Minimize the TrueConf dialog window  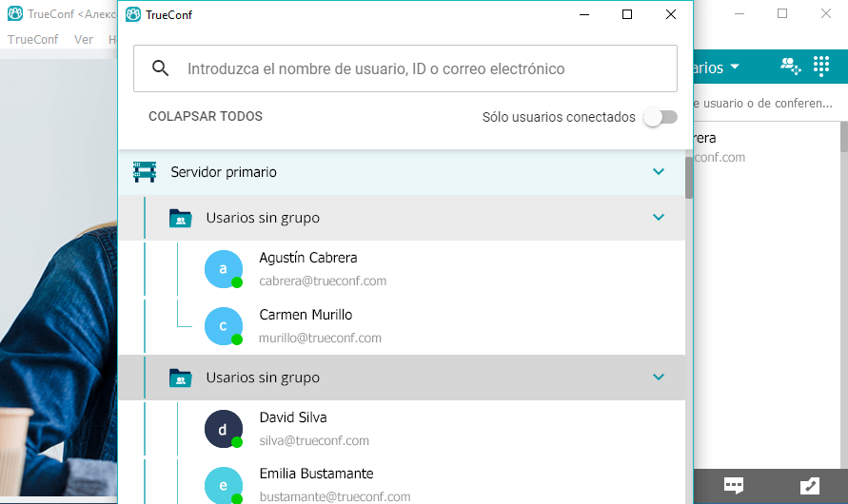point(584,14)
